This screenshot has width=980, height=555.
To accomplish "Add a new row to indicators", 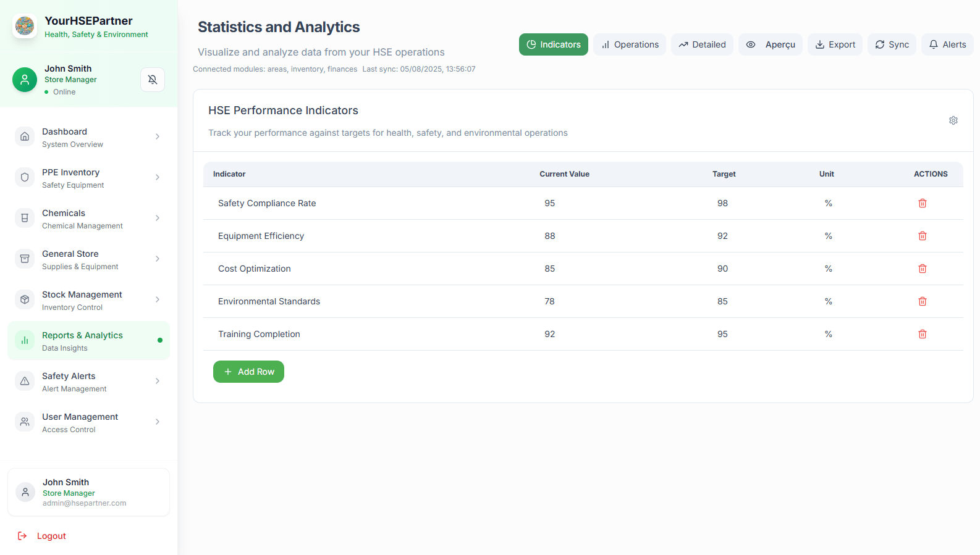I will [x=248, y=372].
